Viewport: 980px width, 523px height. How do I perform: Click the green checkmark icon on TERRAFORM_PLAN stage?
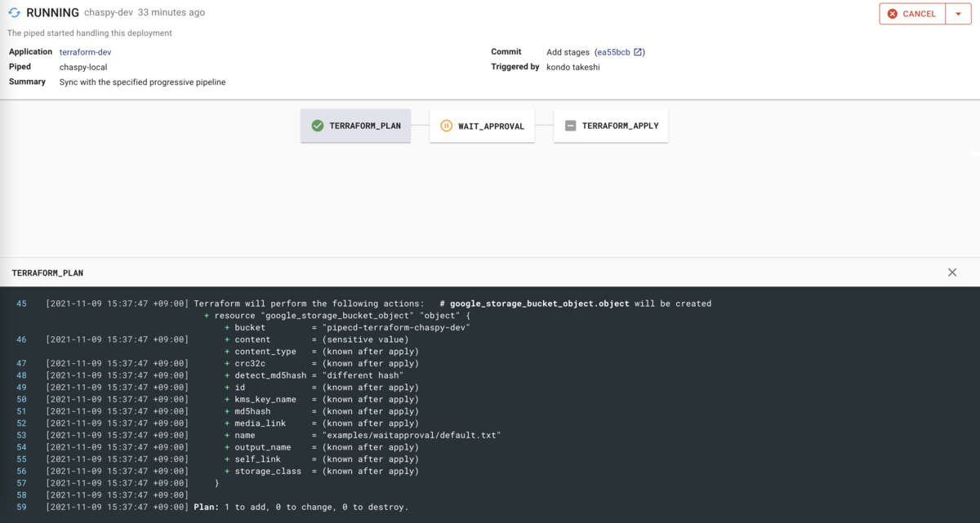pos(318,126)
